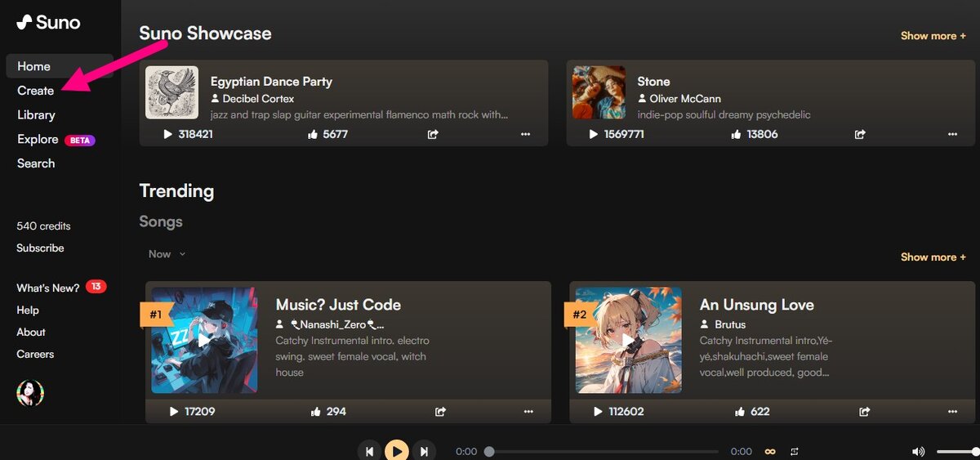Skip to previous track in player

[369, 451]
